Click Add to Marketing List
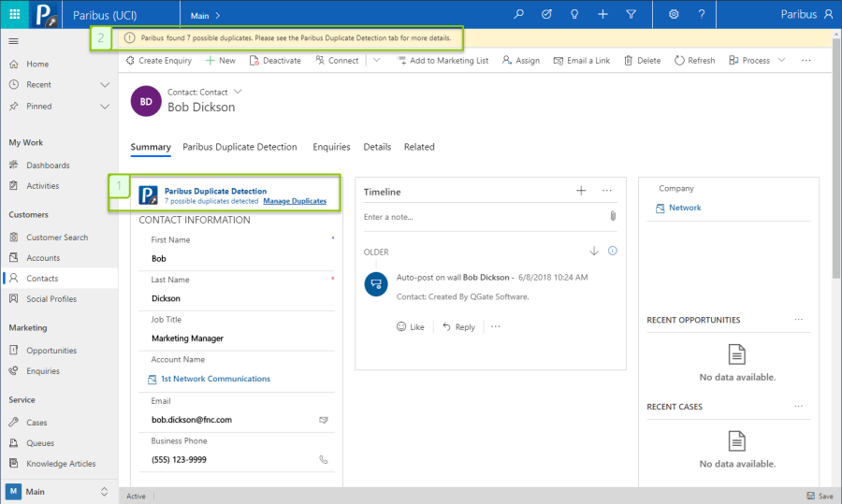Image resolution: width=842 pixels, height=504 pixels. pos(443,61)
